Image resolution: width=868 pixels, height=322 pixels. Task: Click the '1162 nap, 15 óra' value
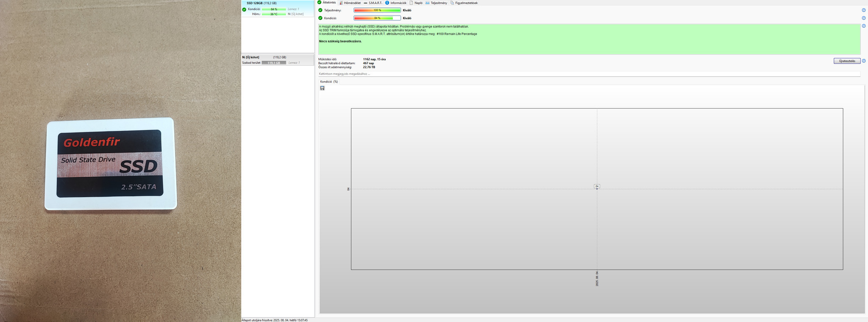pyautogui.click(x=374, y=59)
